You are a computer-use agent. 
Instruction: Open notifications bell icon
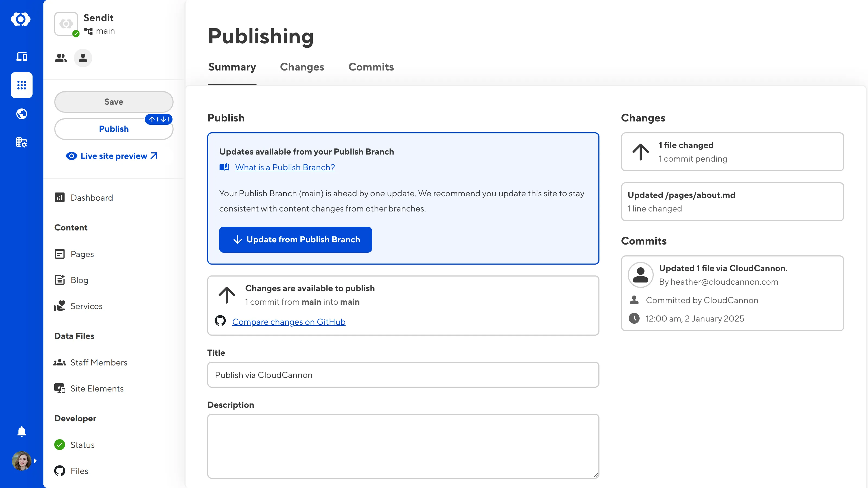[22, 431]
